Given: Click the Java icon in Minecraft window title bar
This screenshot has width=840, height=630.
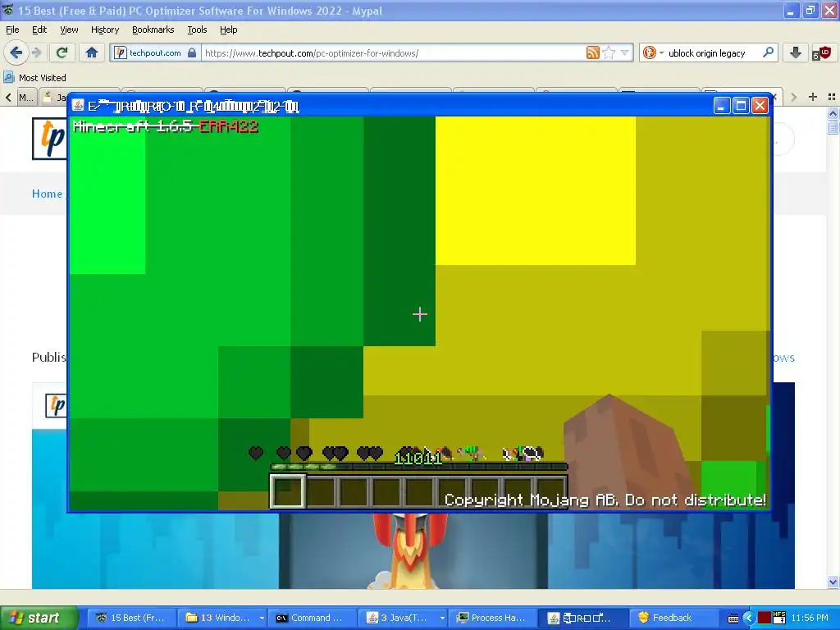Looking at the screenshot, I should click(x=78, y=106).
